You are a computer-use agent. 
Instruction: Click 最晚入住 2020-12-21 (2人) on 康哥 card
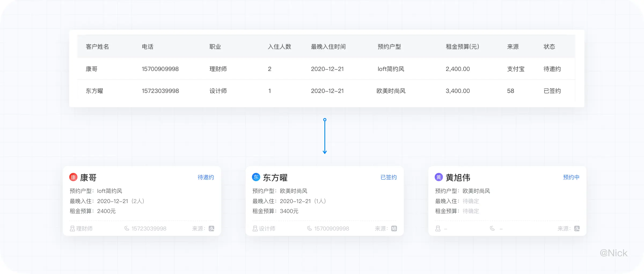click(x=107, y=201)
